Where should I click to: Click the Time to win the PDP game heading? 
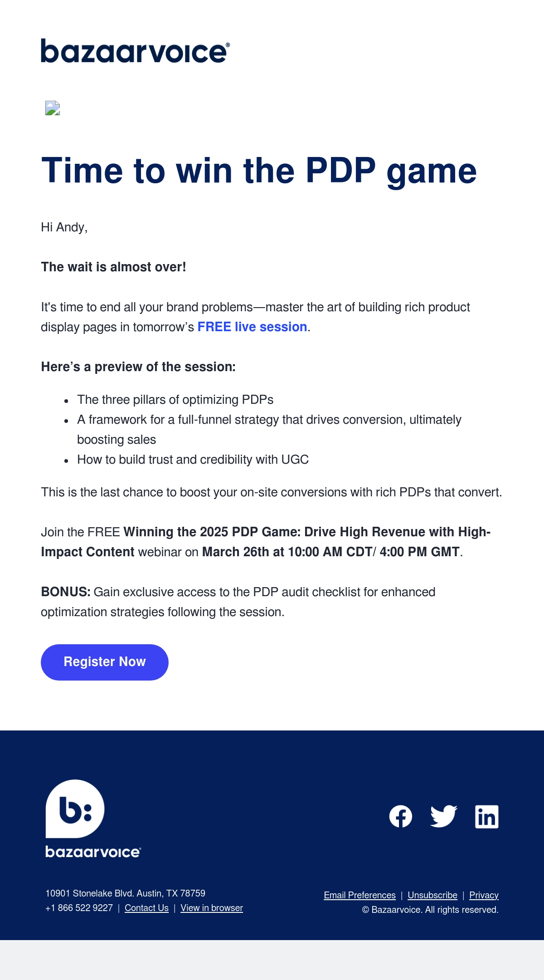click(x=259, y=171)
